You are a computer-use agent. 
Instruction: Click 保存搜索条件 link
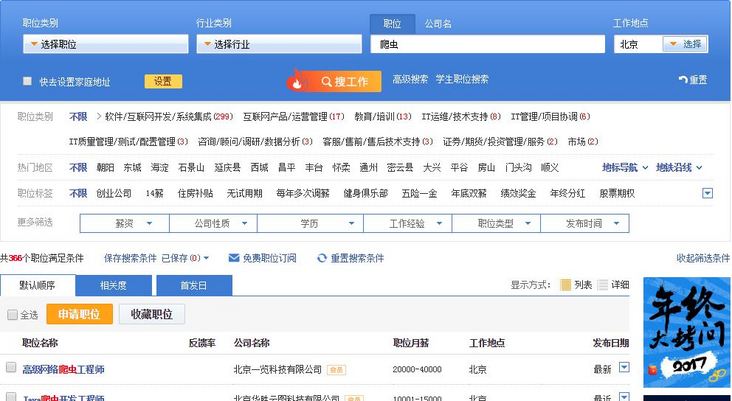click(130, 258)
